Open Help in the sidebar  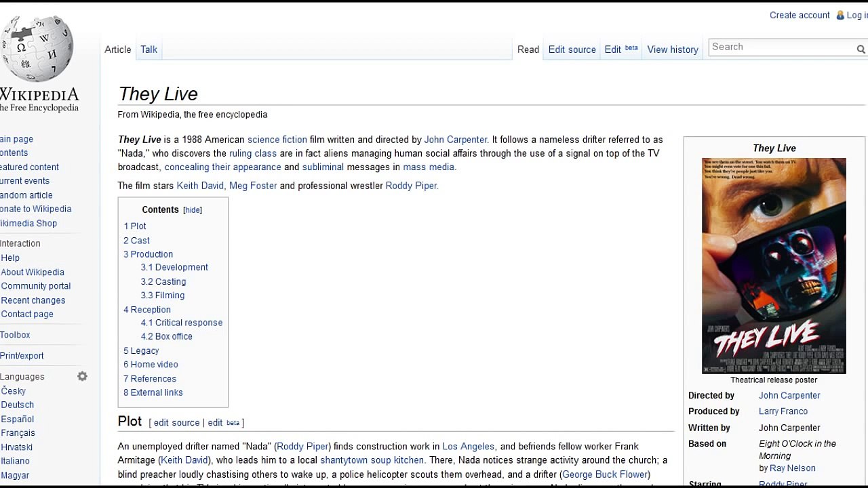click(x=10, y=258)
